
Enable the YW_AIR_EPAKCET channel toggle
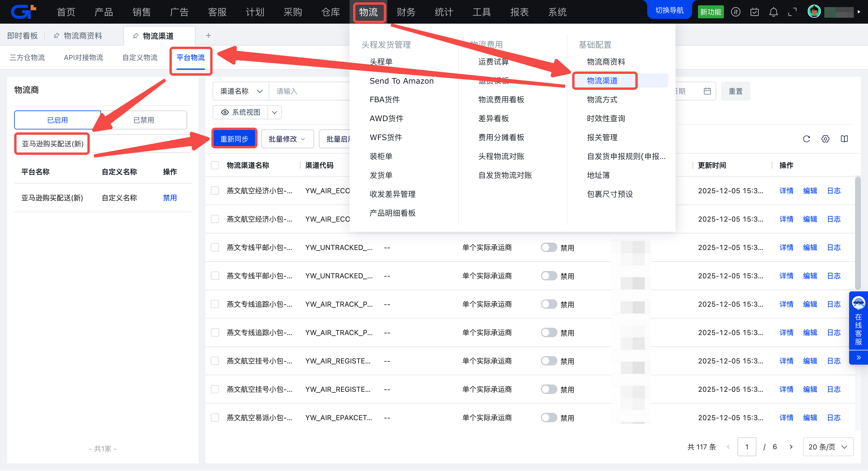(x=549, y=418)
